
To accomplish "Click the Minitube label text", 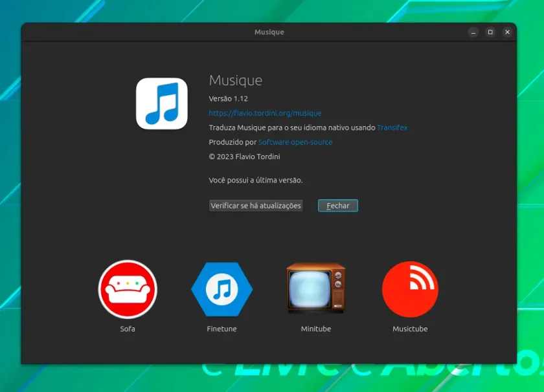I will coord(316,329).
